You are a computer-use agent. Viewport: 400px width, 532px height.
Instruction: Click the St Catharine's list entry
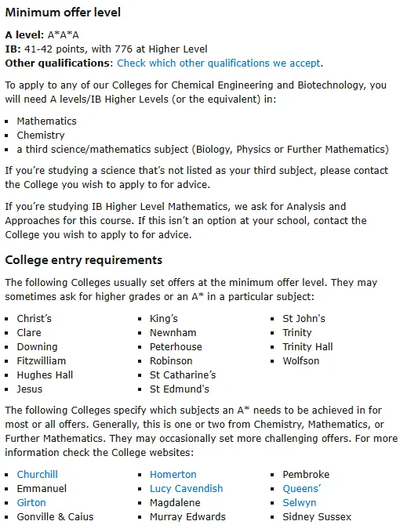click(183, 375)
